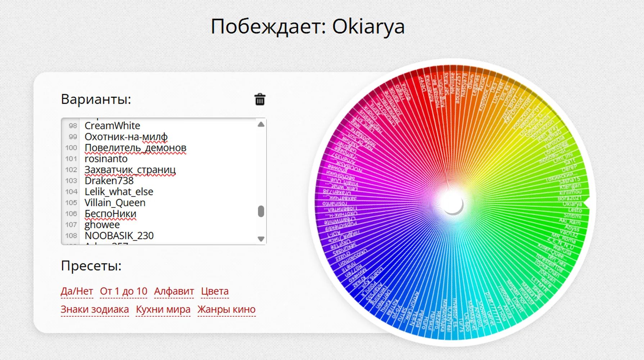Click the NOOBASIK_230 entry
The image size is (644, 360).
coord(119,235)
